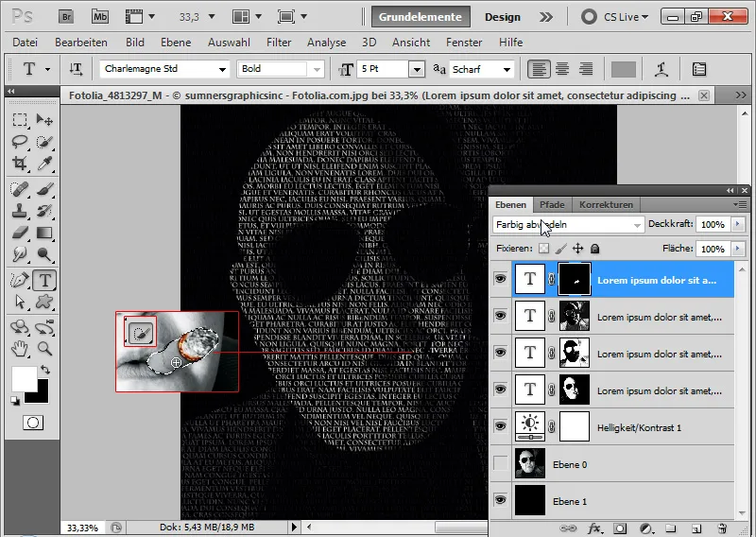Create new adjustment layer icon
The image size is (756, 537).
pos(646,528)
